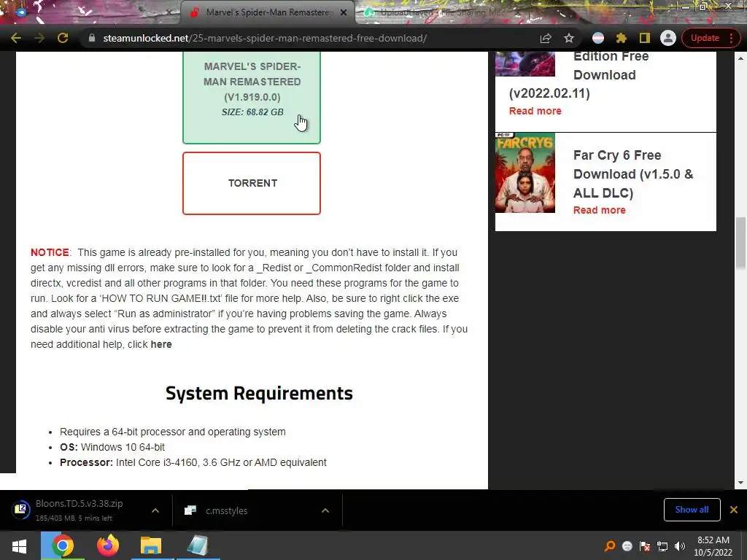The height and width of the screenshot is (560, 747).
Task: Bookmark this page with the star icon
Action: click(x=569, y=38)
